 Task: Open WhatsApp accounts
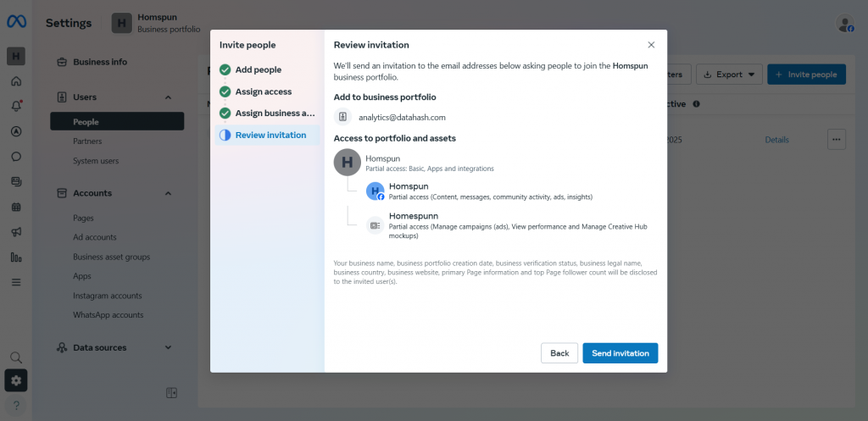[108, 315]
